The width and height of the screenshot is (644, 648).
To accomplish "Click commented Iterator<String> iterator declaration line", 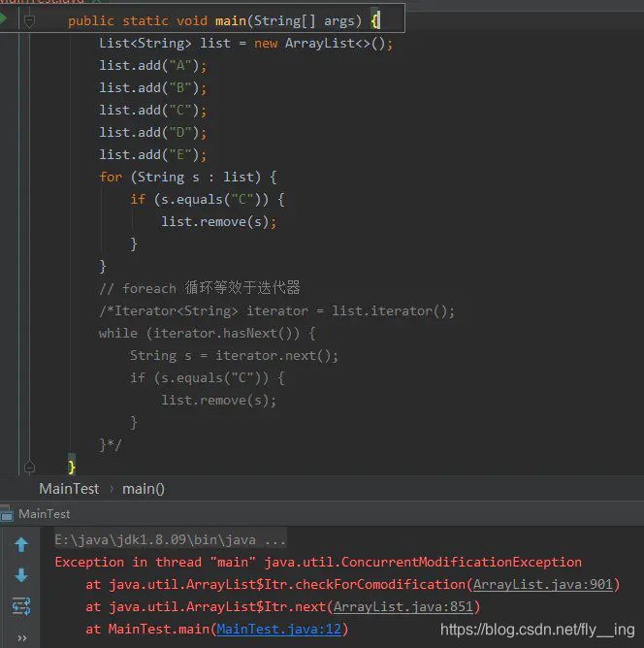I will (x=276, y=310).
